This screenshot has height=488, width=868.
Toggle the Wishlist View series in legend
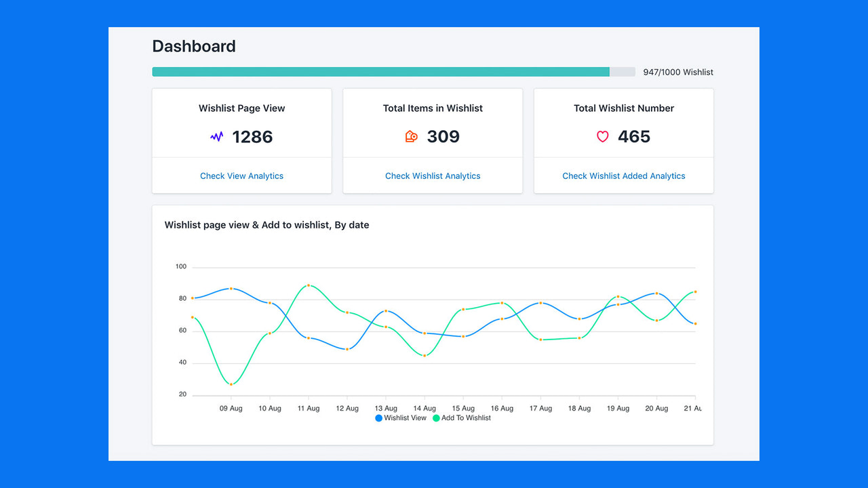pyautogui.click(x=400, y=418)
